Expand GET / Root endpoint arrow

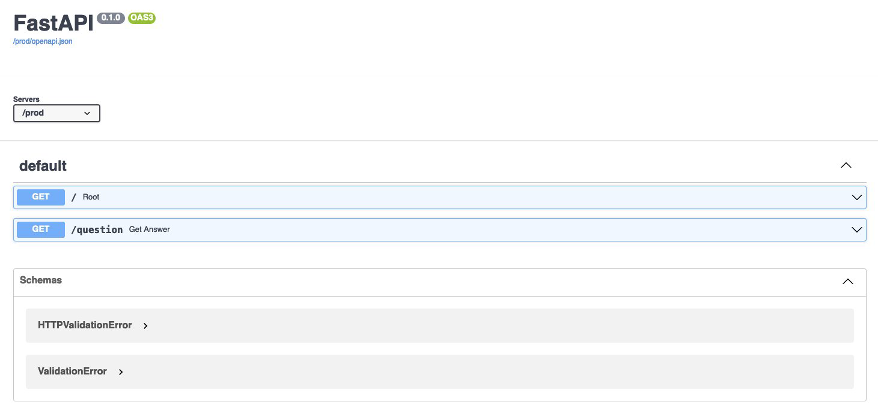point(857,197)
